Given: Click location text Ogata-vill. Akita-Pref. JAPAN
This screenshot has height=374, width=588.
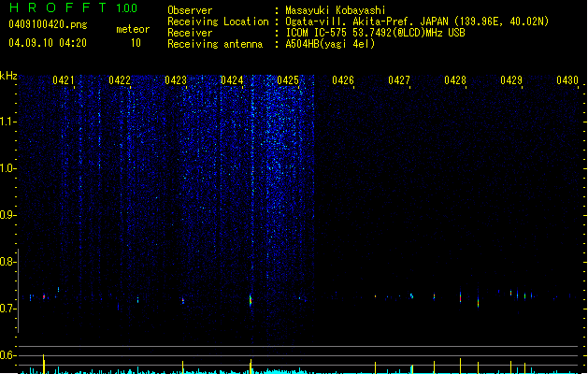Looking at the screenshot, I should point(366,22).
